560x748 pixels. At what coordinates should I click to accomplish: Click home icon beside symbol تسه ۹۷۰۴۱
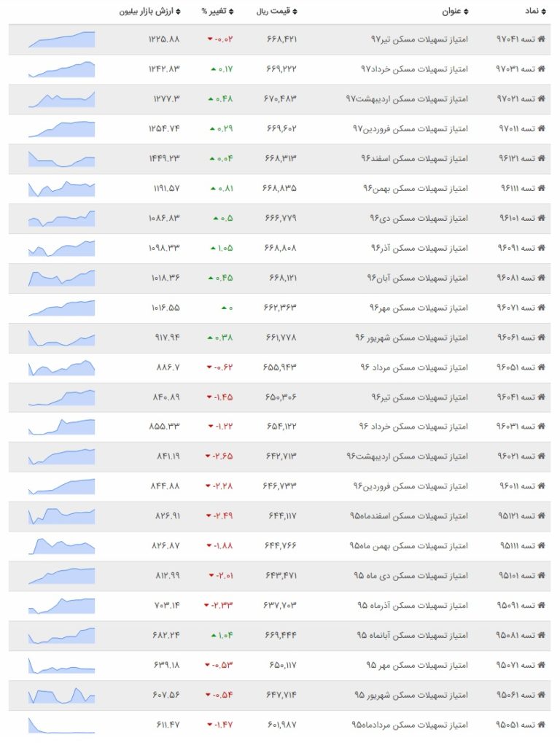click(541, 39)
